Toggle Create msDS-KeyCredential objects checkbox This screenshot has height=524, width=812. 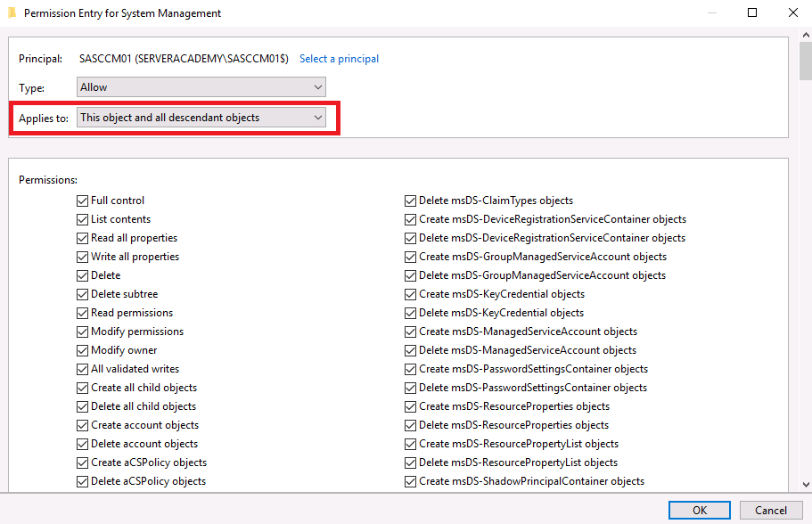(410, 295)
